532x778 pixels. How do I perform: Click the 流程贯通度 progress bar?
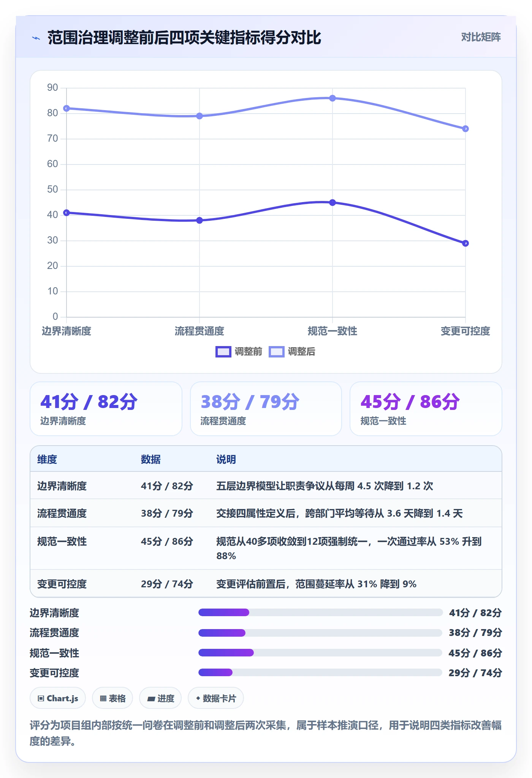point(320,633)
